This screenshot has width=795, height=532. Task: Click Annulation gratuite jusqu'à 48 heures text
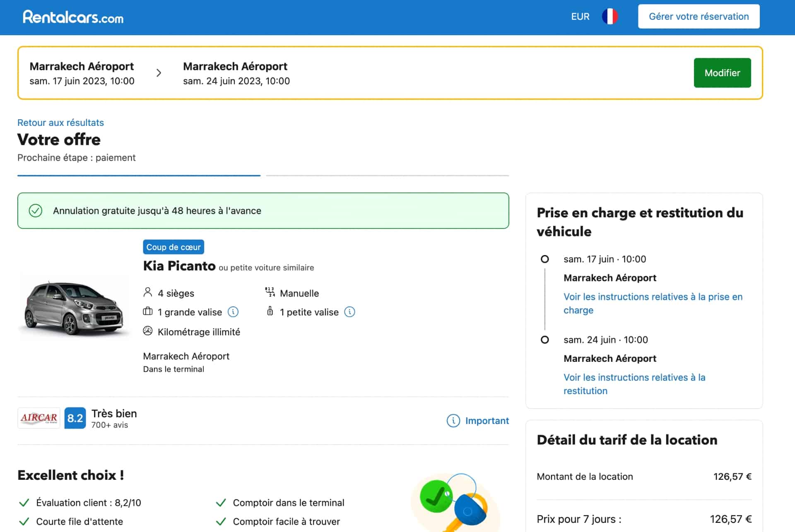click(157, 211)
